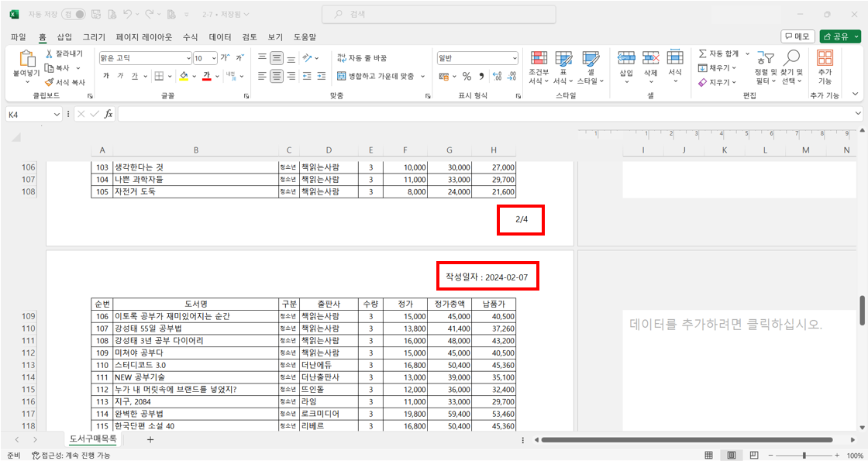The image size is (868, 461).
Task: Select the 도서구매목록 sheet tab
Action: tap(93, 439)
